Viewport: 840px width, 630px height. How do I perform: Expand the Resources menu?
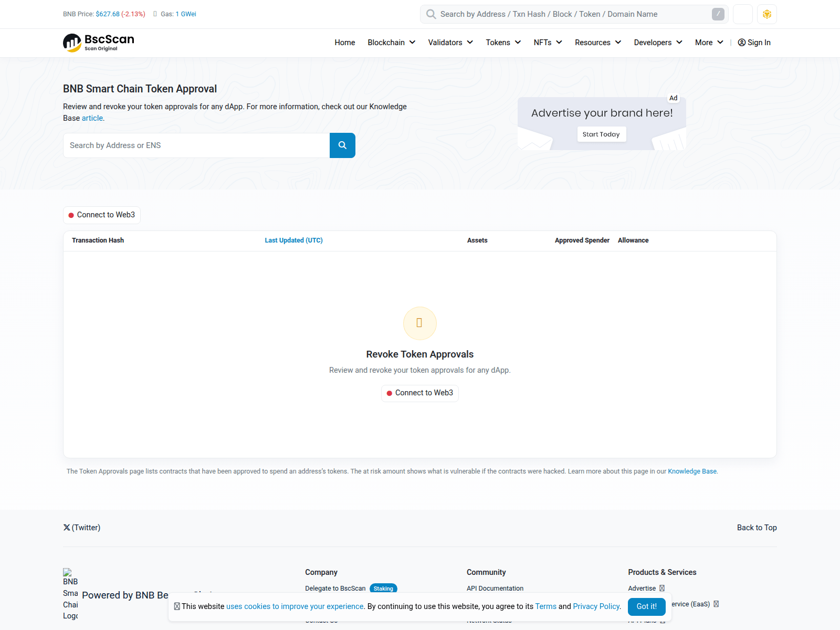[x=598, y=43]
